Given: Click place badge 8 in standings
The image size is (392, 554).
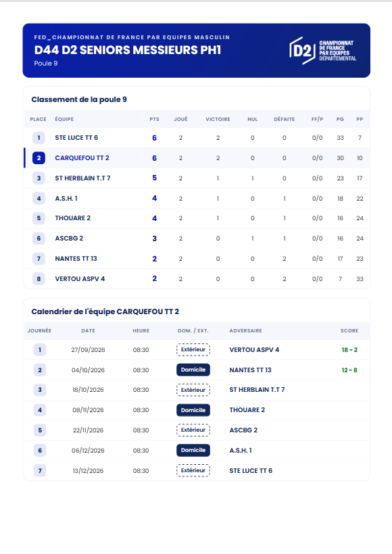Looking at the screenshot, I should tap(39, 279).
